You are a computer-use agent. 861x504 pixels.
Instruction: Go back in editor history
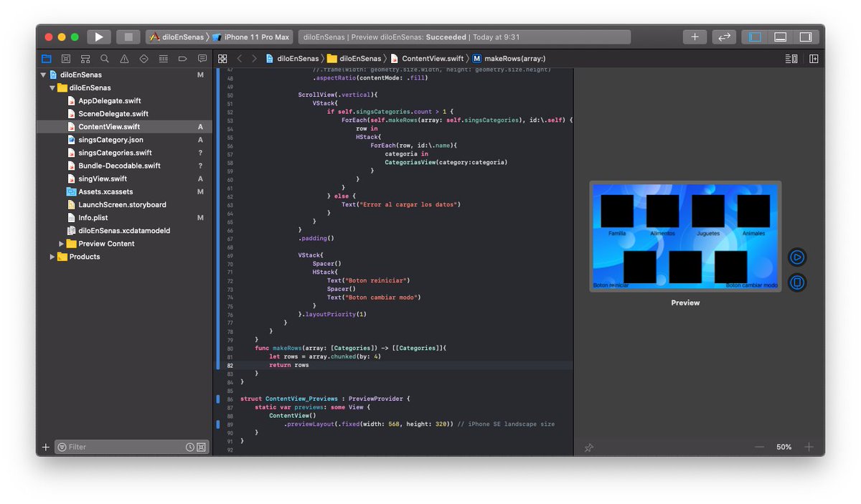(240, 59)
